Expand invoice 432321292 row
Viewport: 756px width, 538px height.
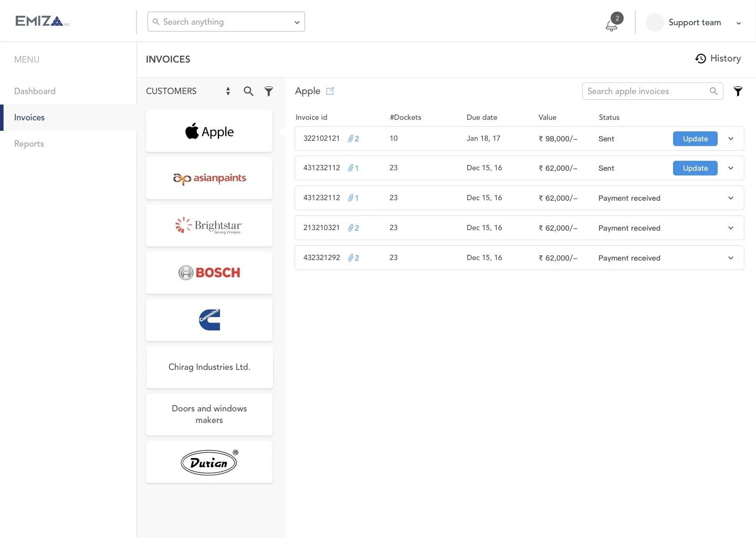(x=731, y=258)
